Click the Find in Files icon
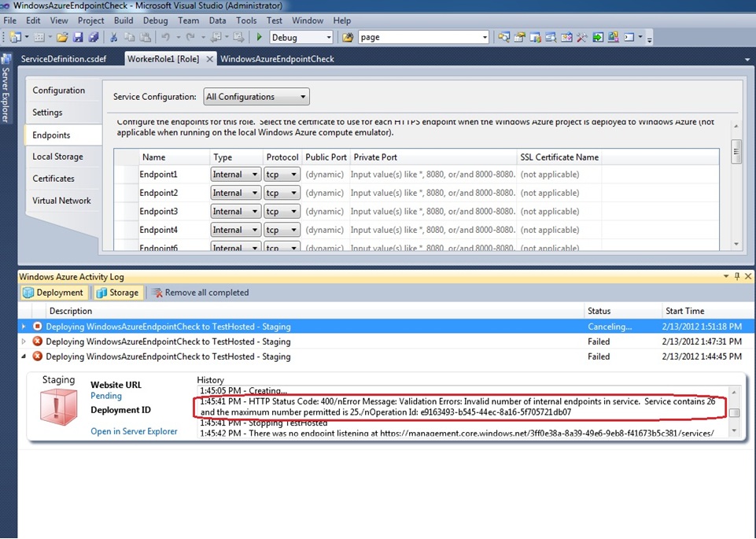Viewport: 756px width, 539px height. (348, 37)
